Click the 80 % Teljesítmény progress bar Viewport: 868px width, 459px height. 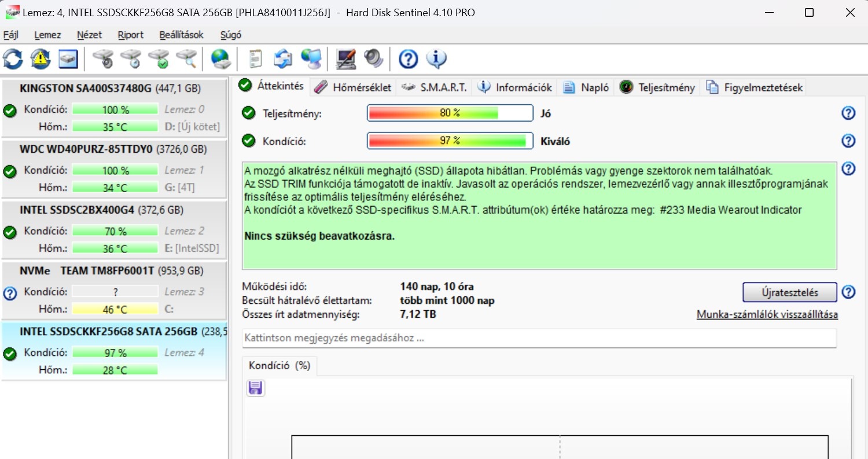[x=450, y=113]
